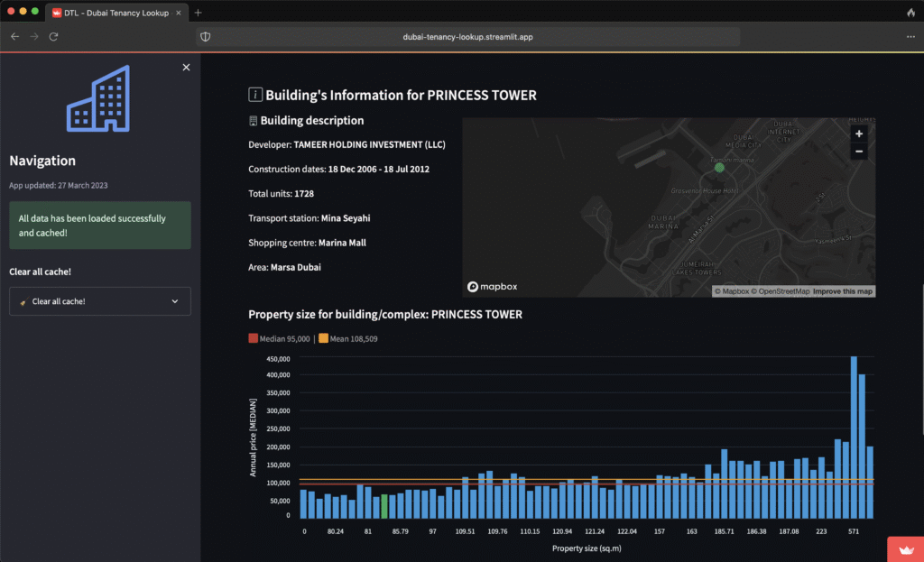This screenshot has height=562, width=924.
Task: Go back using the browser back arrow
Action: tap(14, 36)
